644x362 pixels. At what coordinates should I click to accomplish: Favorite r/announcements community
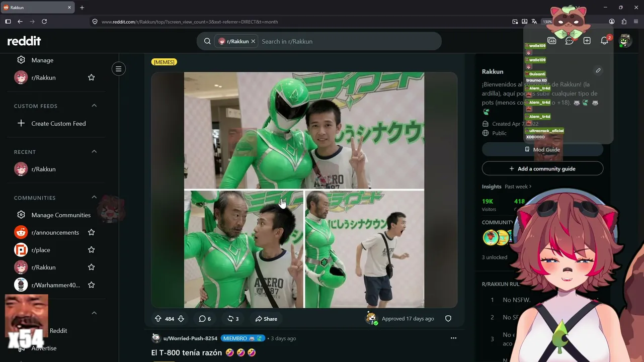(92, 232)
